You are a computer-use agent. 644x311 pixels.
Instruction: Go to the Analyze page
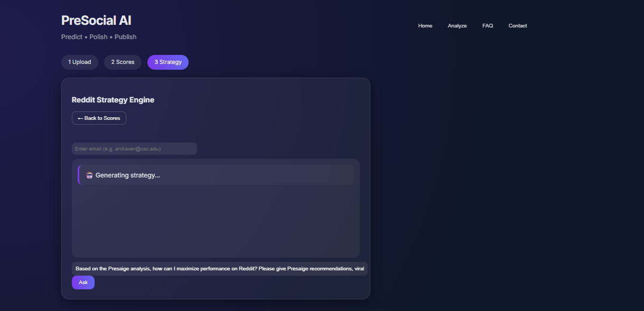pyautogui.click(x=457, y=26)
